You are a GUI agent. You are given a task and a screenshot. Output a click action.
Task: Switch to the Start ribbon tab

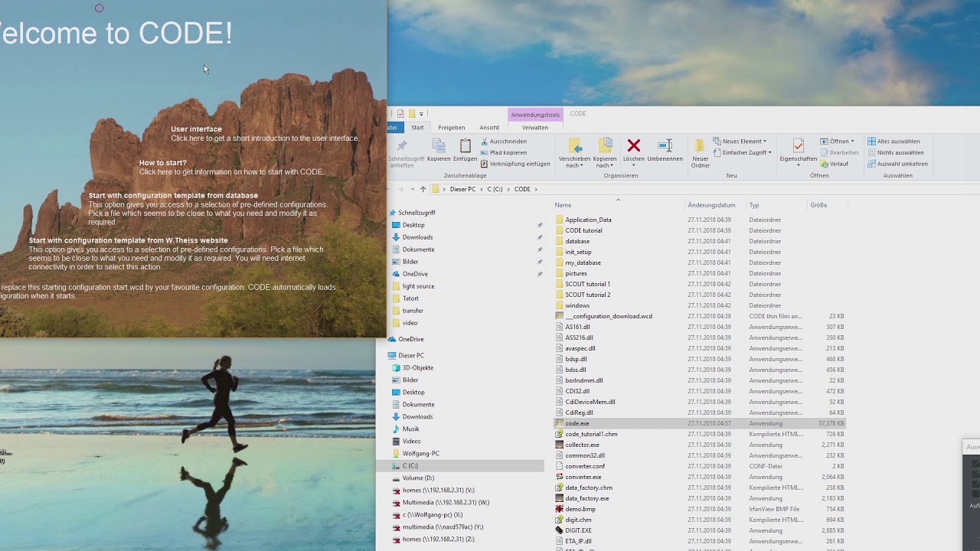pyautogui.click(x=417, y=128)
